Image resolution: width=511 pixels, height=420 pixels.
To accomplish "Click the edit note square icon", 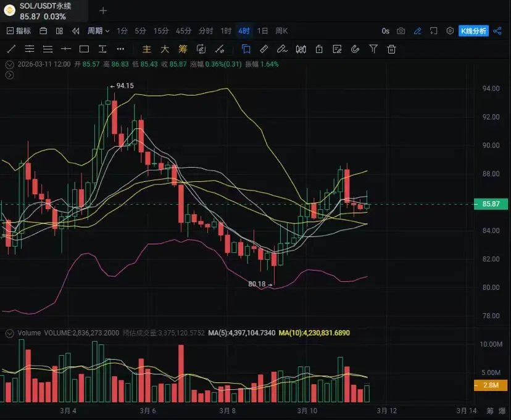I will (x=201, y=49).
